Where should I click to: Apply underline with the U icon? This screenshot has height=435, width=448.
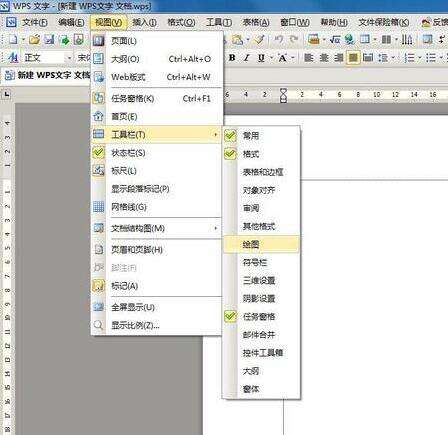tap(262, 58)
